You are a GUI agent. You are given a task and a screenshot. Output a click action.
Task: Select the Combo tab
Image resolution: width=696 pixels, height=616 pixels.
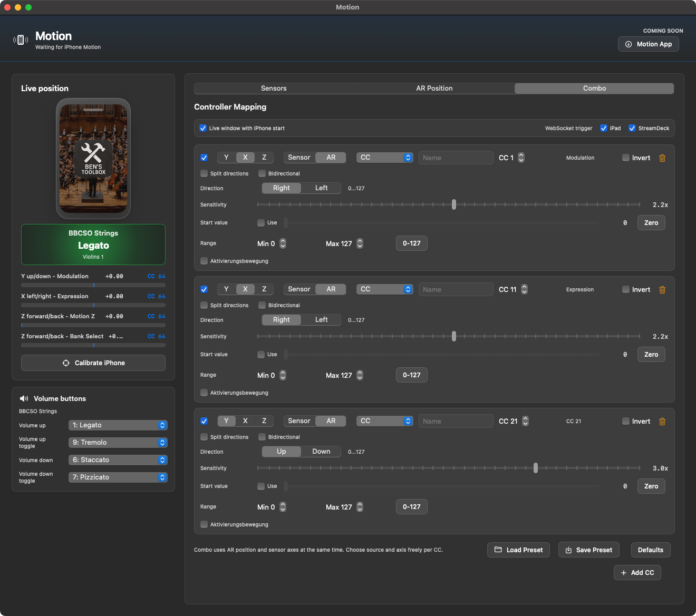594,89
